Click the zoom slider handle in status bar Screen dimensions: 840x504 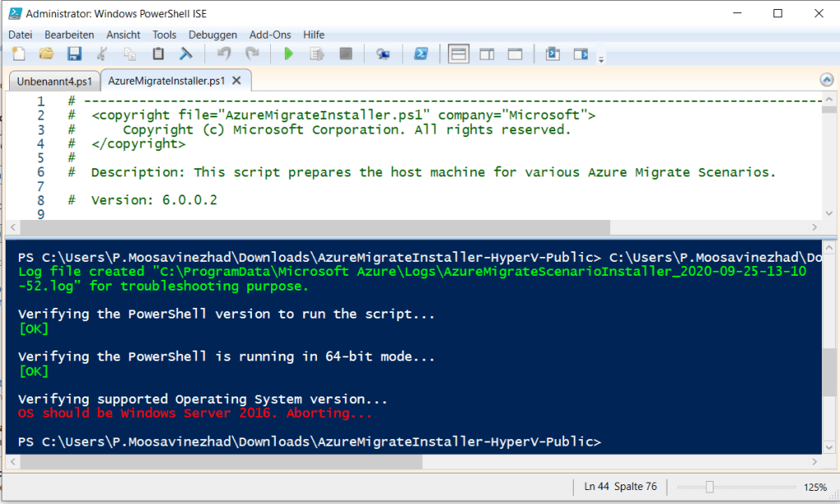coord(709,487)
